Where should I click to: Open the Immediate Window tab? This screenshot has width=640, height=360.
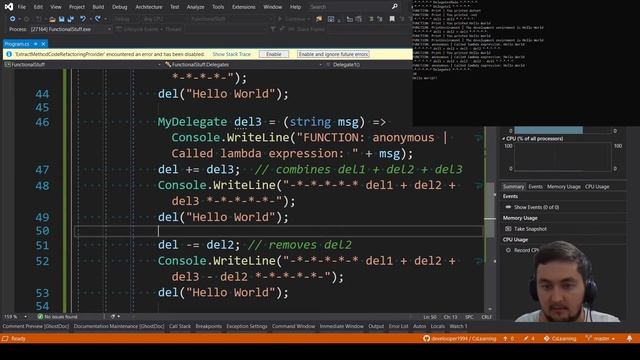click(x=342, y=326)
